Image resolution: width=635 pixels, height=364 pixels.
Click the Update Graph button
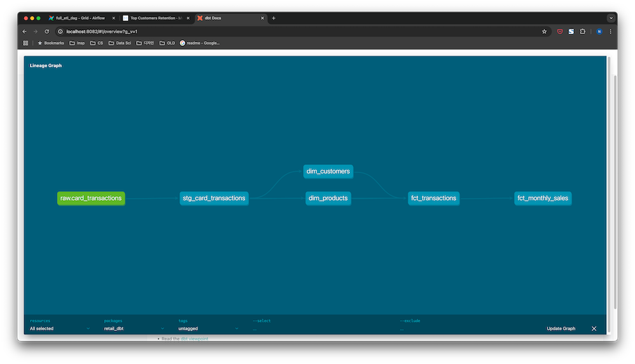pos(561,328)
